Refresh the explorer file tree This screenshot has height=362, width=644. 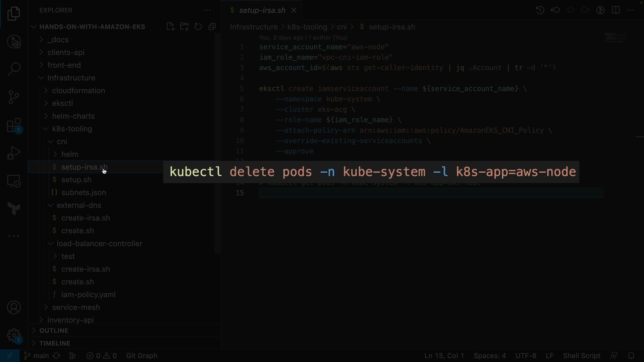198,27
